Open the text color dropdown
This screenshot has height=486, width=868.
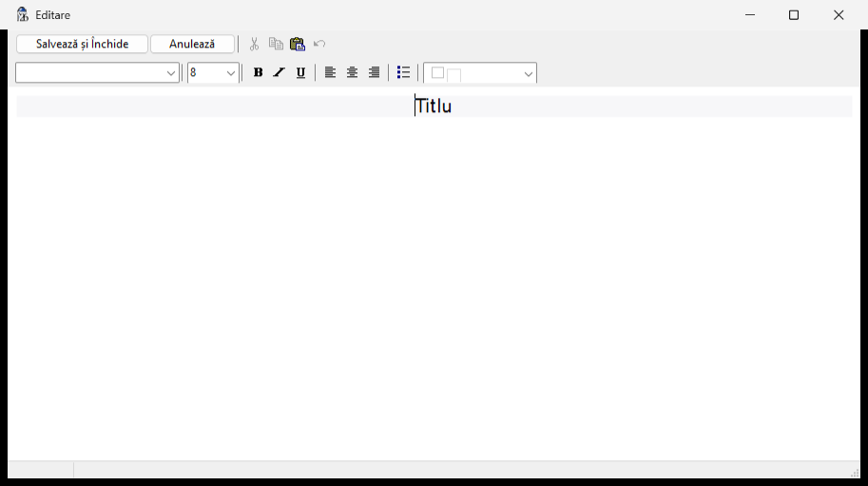coord(528,73)
